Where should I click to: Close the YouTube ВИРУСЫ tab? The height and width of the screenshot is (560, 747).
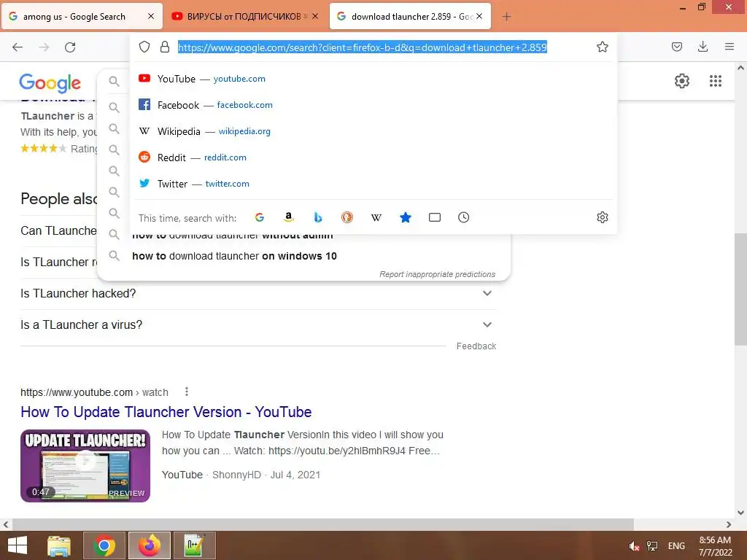tap(315, 16)
